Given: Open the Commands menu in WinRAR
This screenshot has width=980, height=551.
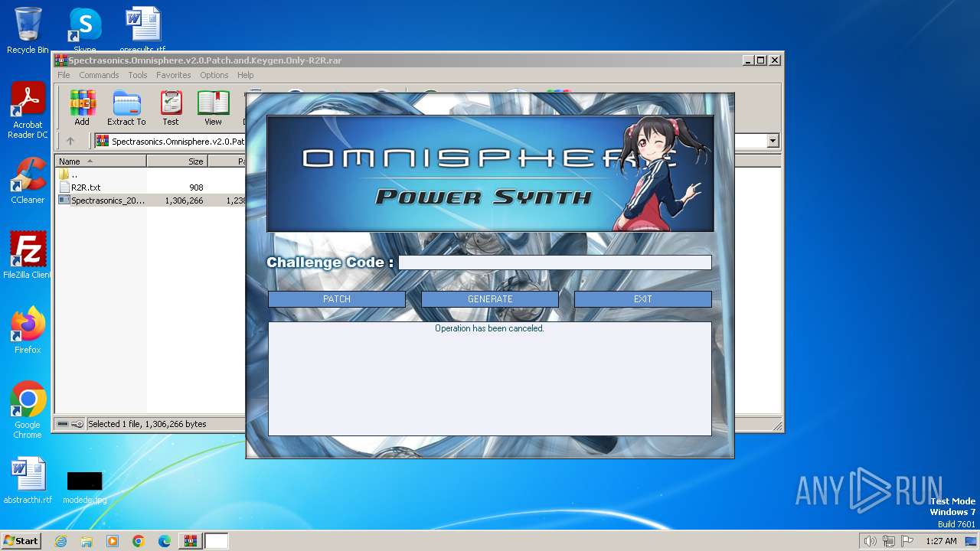Looking at the screenshot, I should click(x=99, y=75).
